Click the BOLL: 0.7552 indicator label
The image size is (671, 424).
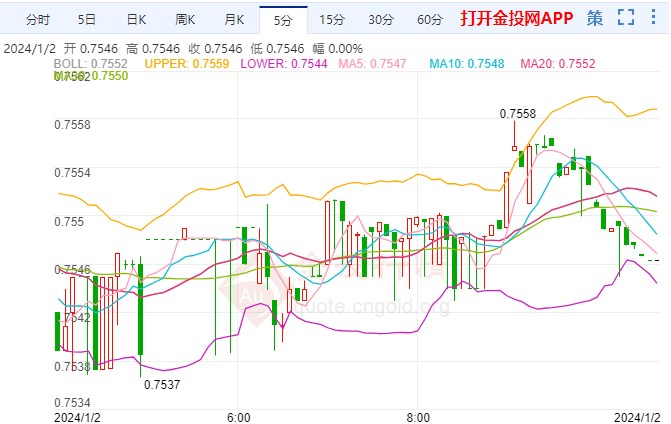coord(90,64)
